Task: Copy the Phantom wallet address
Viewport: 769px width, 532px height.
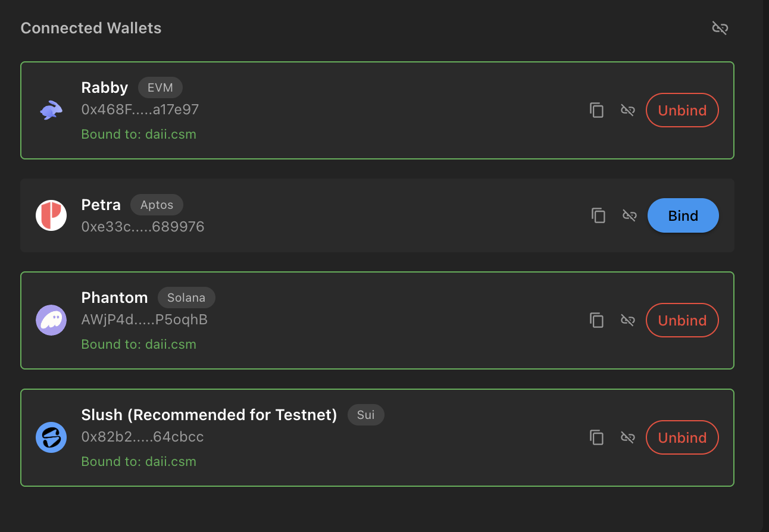Action: (596, 320)
